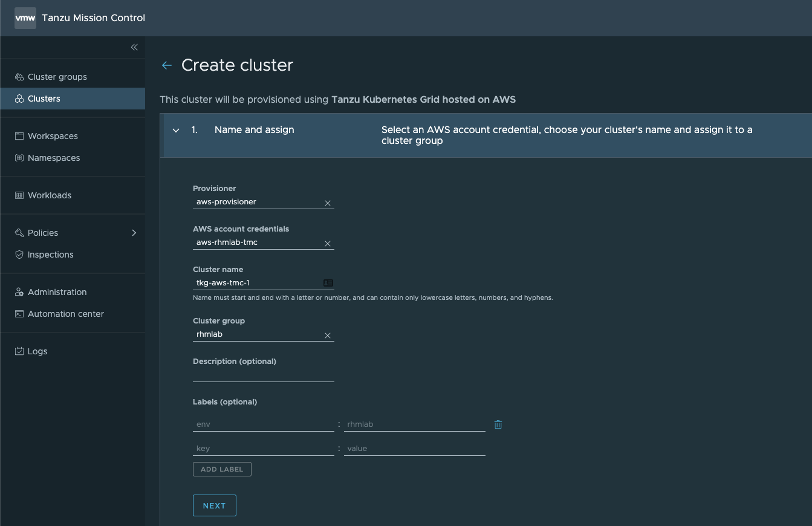
Task: Click the Policies key icon
Action: click(x=19, y=233)
